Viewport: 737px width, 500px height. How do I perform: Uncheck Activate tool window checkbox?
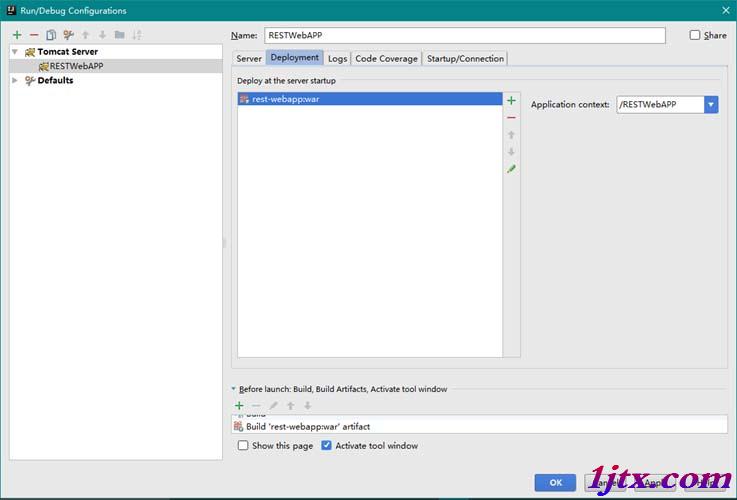pyautogui.click(x=326, y=445)
